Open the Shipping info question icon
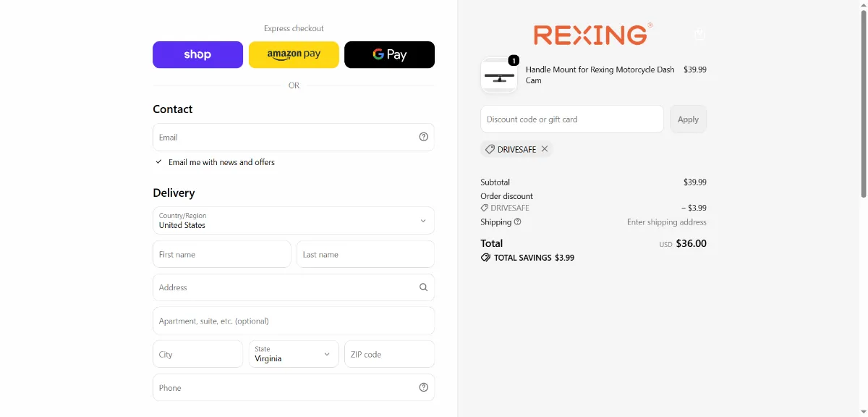This screenshot has width=868, height=417. click(x=518, y=222)
